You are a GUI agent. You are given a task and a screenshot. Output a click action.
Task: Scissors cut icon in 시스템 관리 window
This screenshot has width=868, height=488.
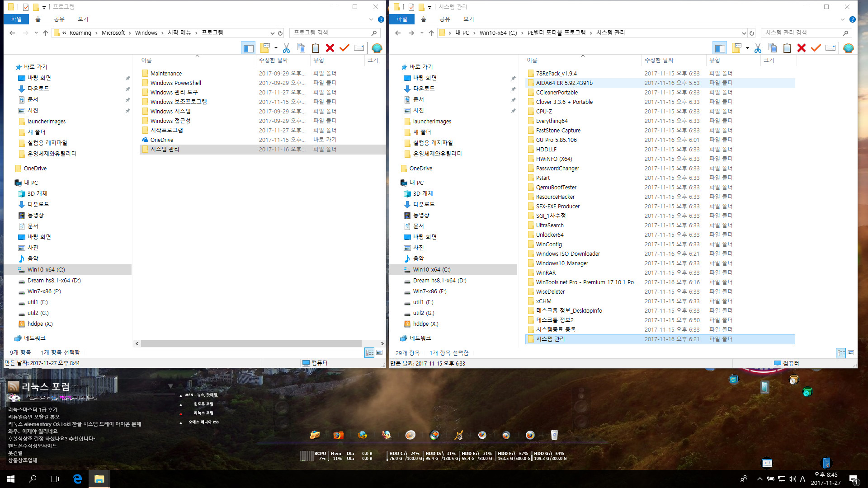click(x=758, y=48)
